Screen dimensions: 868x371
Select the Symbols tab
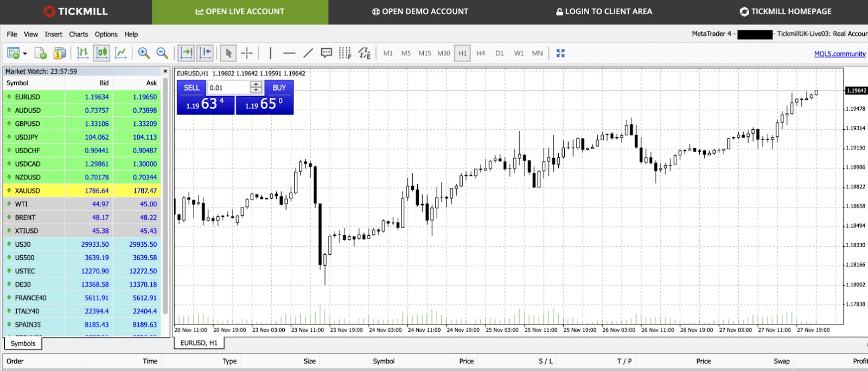23,343
